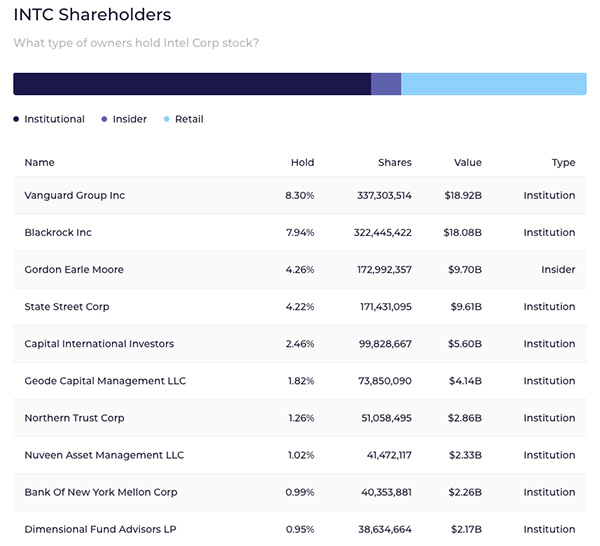Click shares value 40,353,881
600x546 pixels.
pyautogui.click(x=386, y=492)
